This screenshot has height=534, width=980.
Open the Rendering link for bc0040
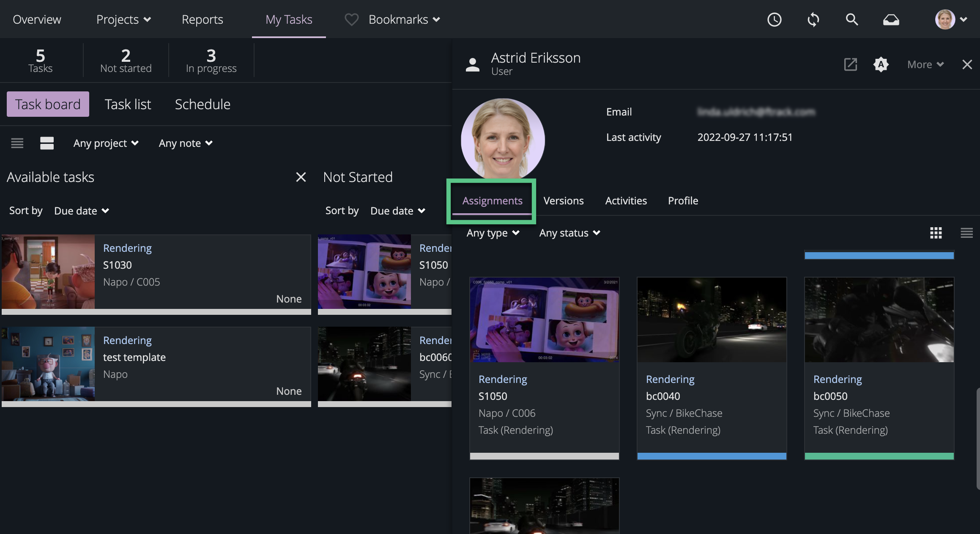pos(670,379)
